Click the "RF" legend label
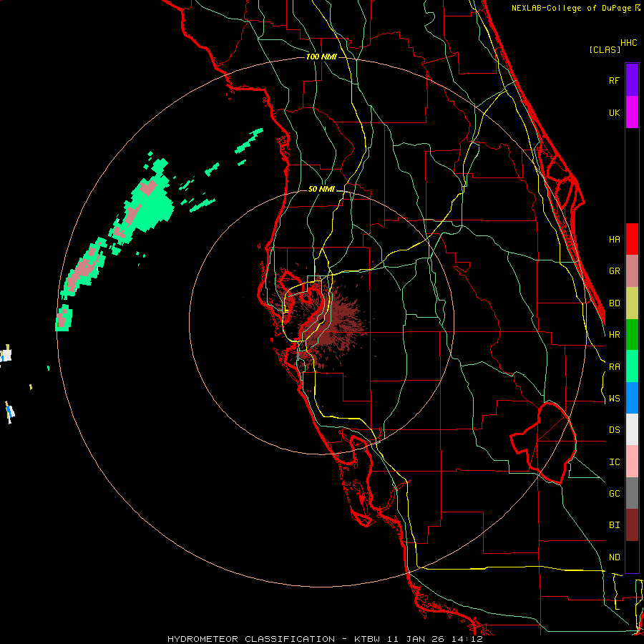This screenshot has width=644, height=644. click(x=614, y=80)
